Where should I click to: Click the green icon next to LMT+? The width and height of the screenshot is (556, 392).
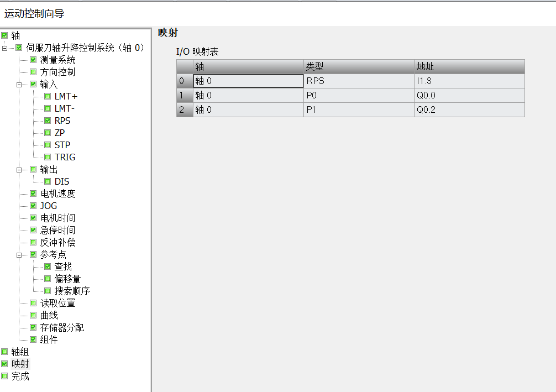(x=48, y=96)
